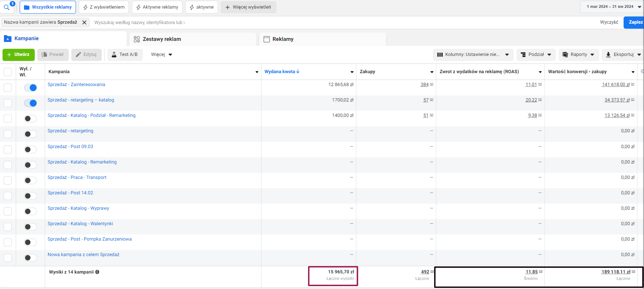Select checkbox for Sprzedaż - Zainteresowania row
Image resolution: width=644 pixels, height=289 pixels.
[8, 87]
